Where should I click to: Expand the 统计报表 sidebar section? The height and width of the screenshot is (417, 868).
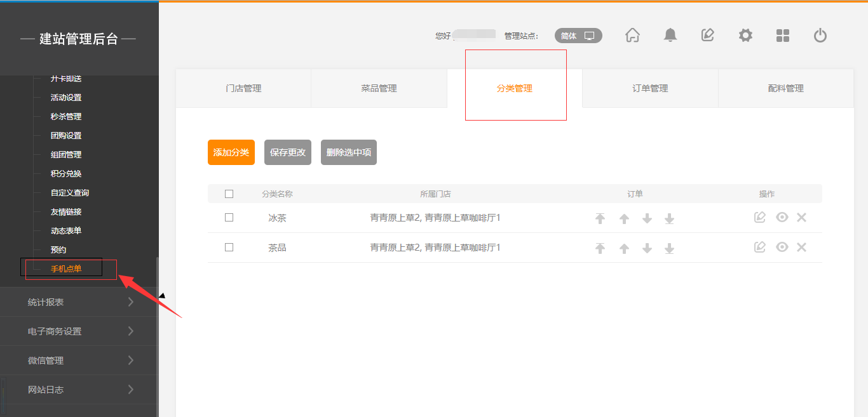79,302
